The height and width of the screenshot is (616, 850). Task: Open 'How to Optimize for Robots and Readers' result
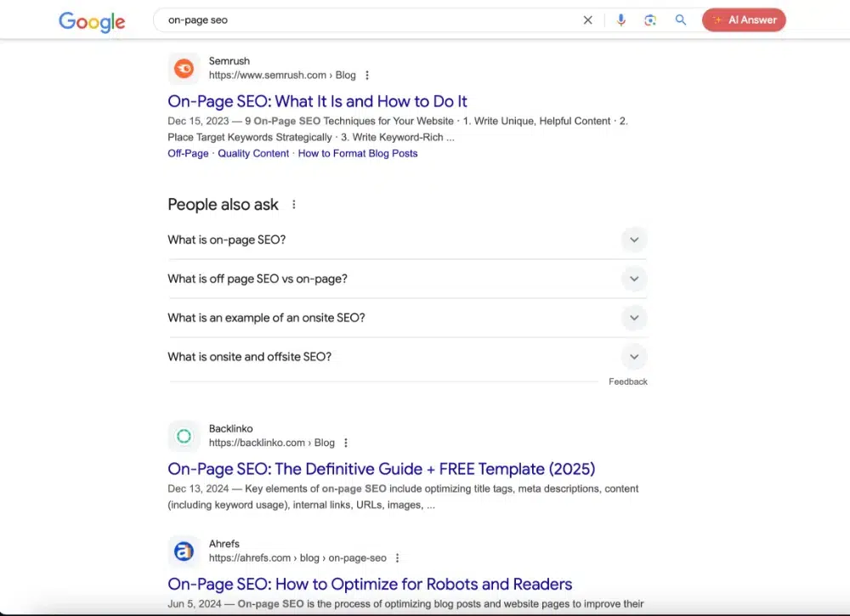click(x=370, y=584)
